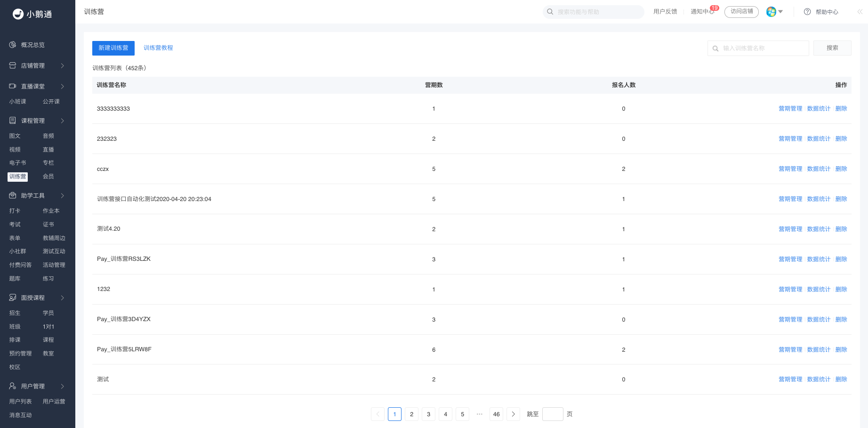Viewport: 868px width, 428px height.
Task: Open the user avatar menu
Action: pyautogui.click(x=774, y=12)
